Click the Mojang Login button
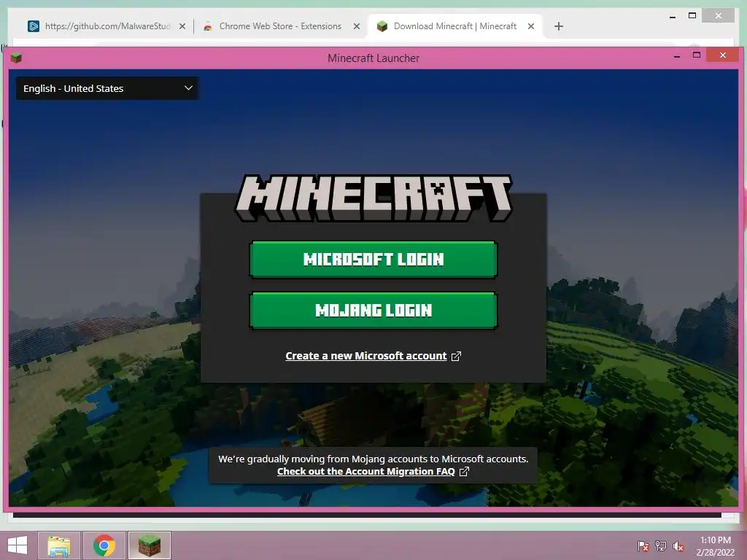The image size is (747, 560). click(x=373, y=311)
